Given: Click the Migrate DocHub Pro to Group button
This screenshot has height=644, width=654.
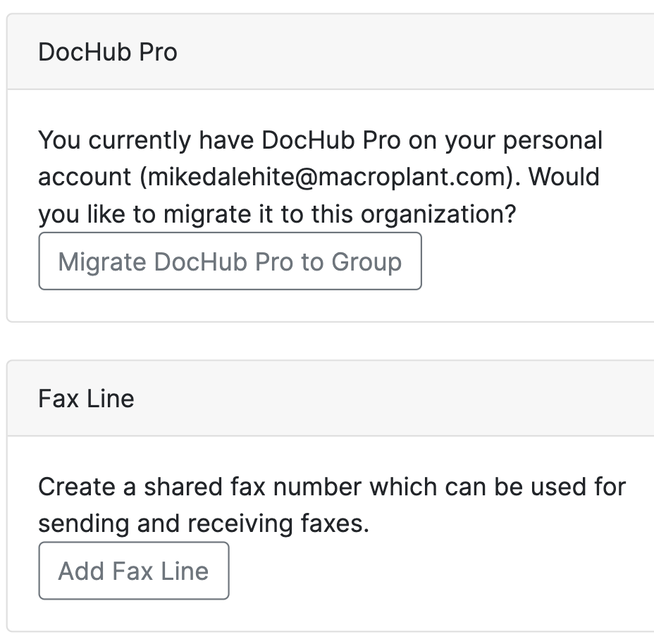Looking at the screenshot, I should pos(230,261).
